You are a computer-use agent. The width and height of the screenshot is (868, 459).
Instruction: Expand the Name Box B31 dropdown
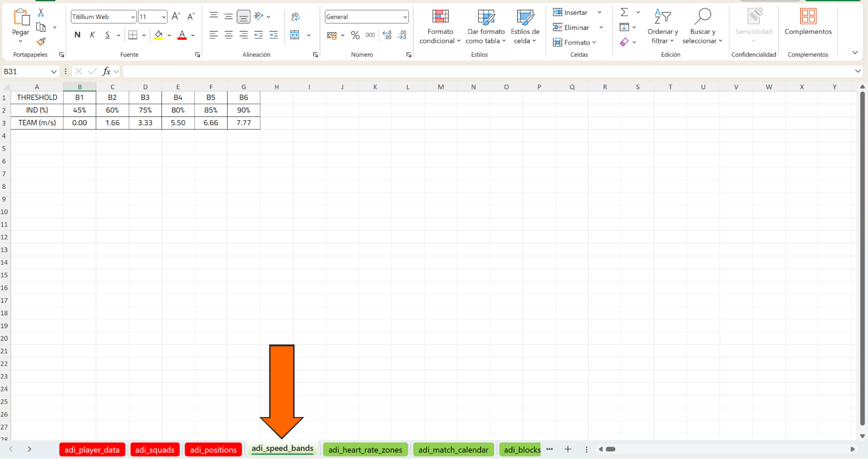[54, 72]
